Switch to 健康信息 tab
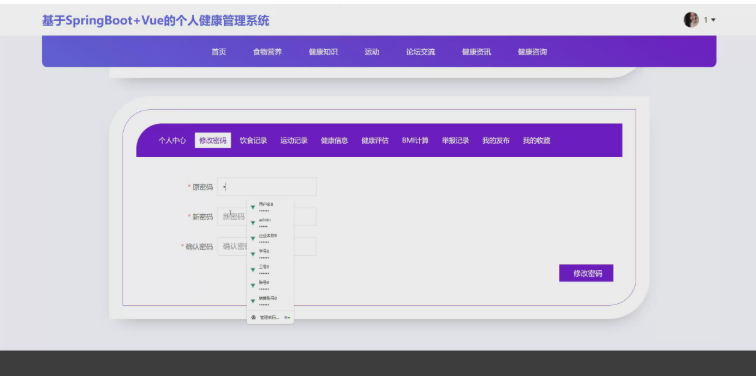This screenshot has width=756, height=376. click(x=334, y=140)
